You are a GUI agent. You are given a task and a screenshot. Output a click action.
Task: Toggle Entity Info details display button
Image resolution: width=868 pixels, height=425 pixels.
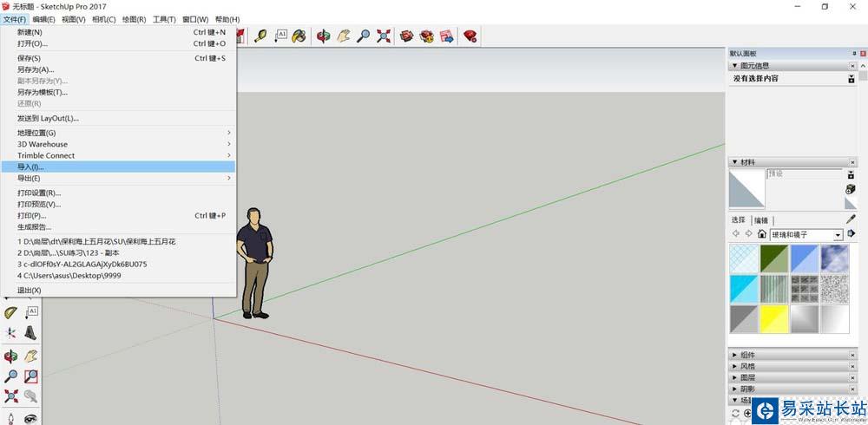point(852,79)
